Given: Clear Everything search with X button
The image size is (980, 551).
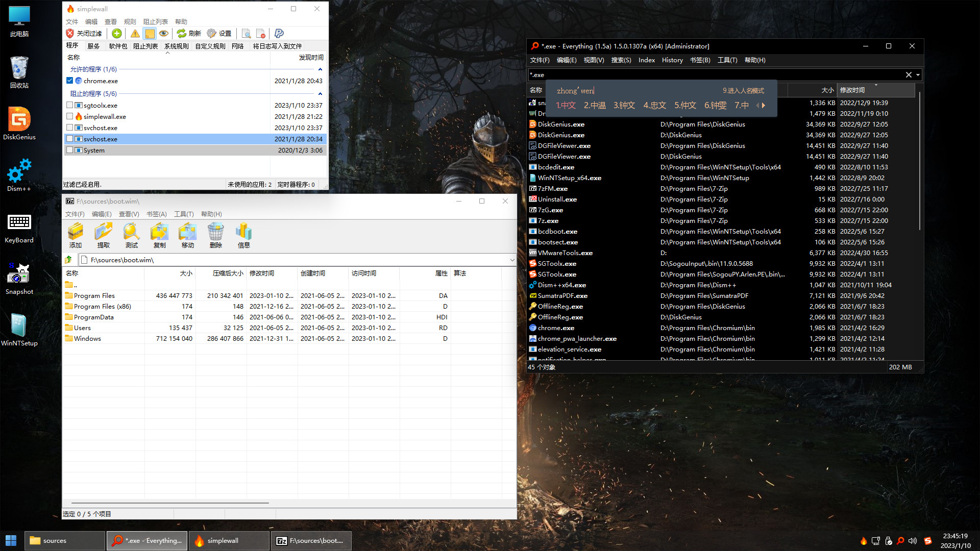Looking at the screenshot, I should coord(909,74).
